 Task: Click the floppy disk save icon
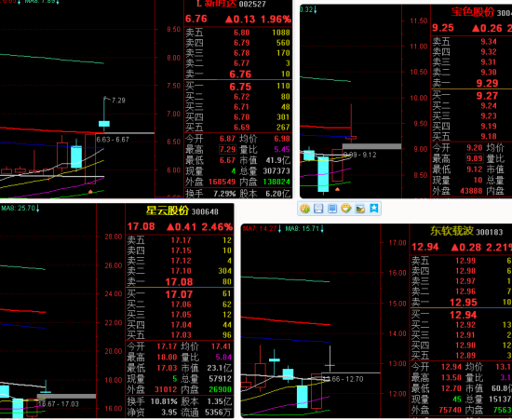pyautogui.click(x=318, y=209)
